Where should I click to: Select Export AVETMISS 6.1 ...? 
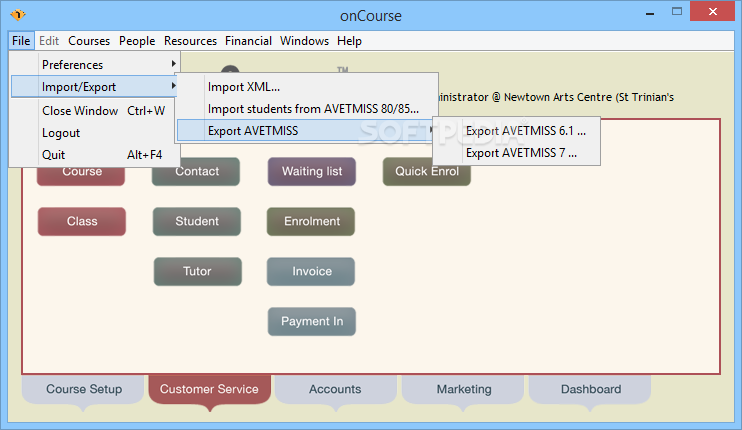coord(517,131)
